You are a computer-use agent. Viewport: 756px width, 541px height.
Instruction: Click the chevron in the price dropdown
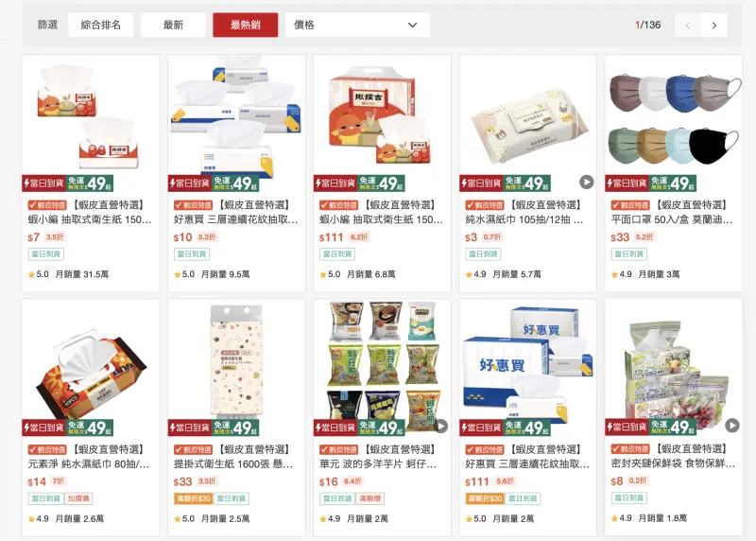[x=412, y=26]
